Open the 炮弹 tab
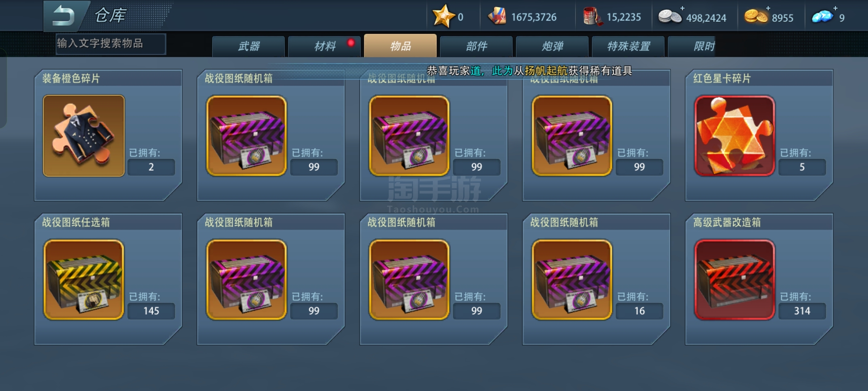The image size is (868, 391). (552, 46)
